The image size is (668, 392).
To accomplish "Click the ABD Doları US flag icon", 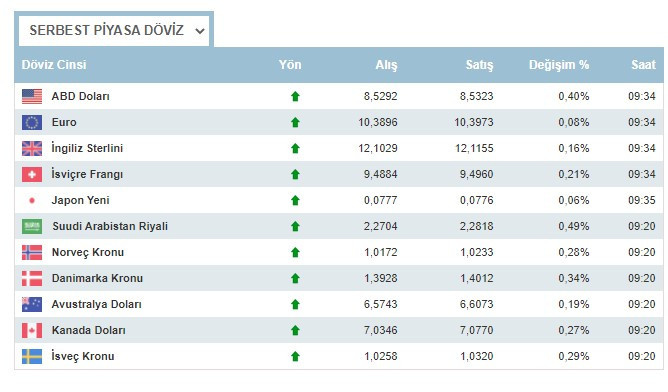I will pyautogui.click(x=32, y=96).
